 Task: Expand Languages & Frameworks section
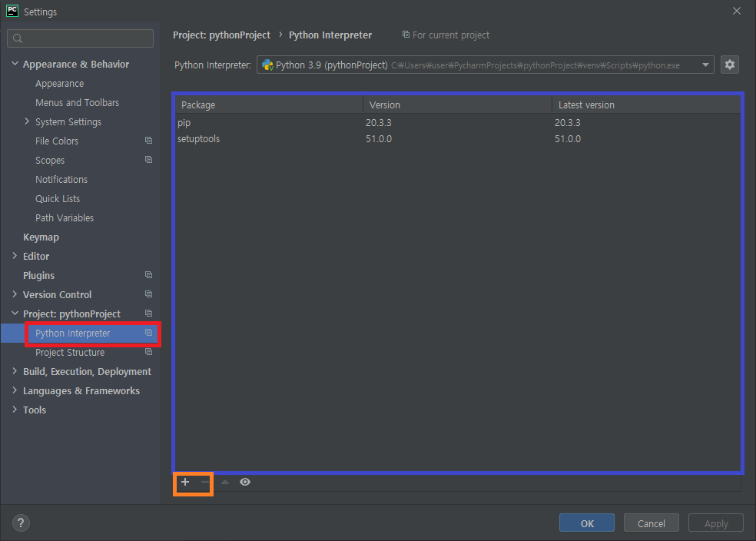point(15,390)
